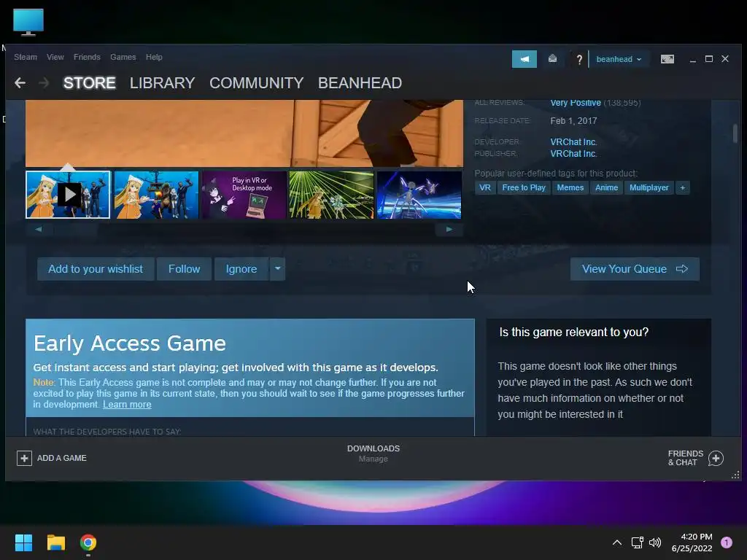Image resolution: width=747 pixels, height=560 pixels.
Task: Open Big Picture mode icon
Action: pos(667,59)
